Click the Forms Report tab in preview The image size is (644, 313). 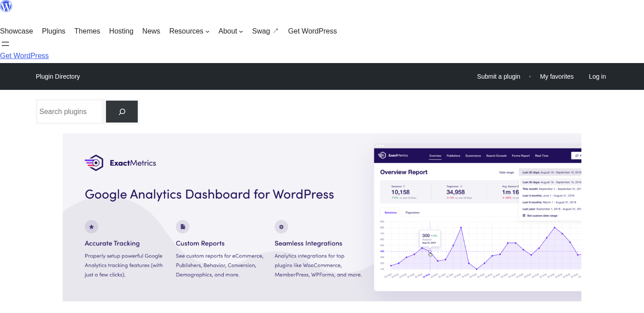click(x=521, y=156)
